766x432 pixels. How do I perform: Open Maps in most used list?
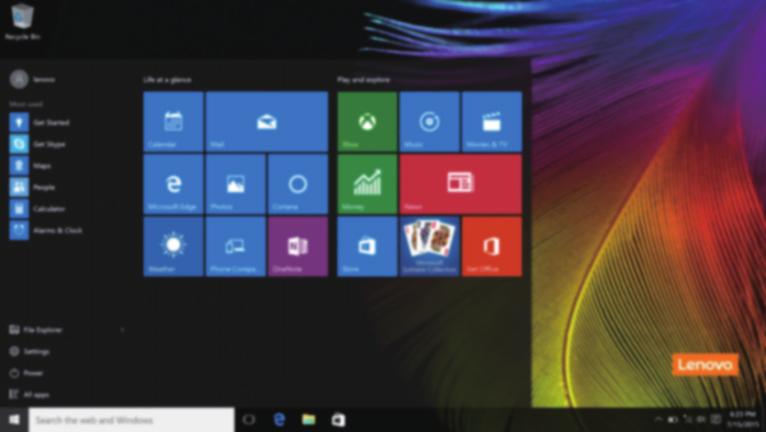point(66,165)
